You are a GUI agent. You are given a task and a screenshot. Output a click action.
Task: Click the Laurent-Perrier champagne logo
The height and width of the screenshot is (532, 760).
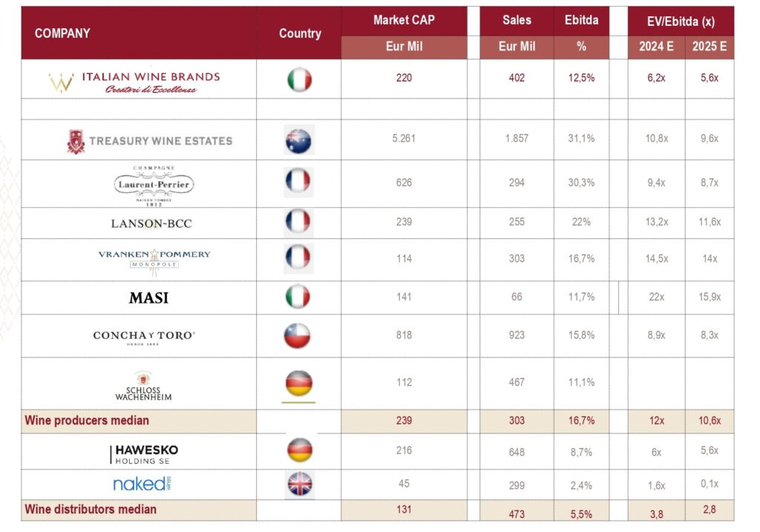click(x=154, y=185)
